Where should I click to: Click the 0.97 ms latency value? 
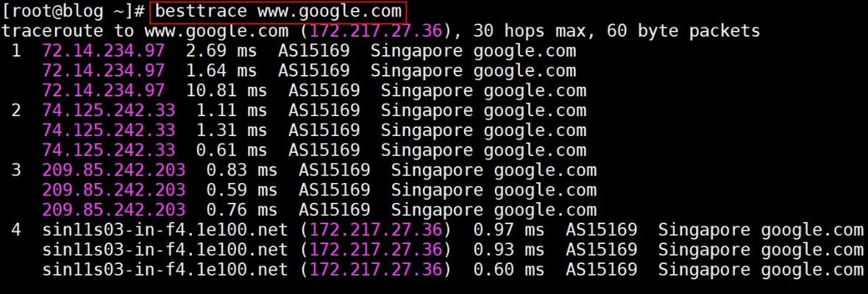click(x=509, y=230)
